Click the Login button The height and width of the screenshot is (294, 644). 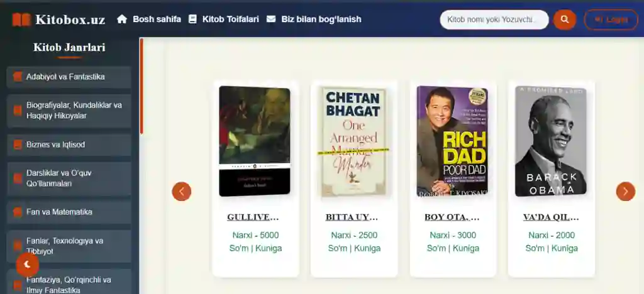coord(611,19)
